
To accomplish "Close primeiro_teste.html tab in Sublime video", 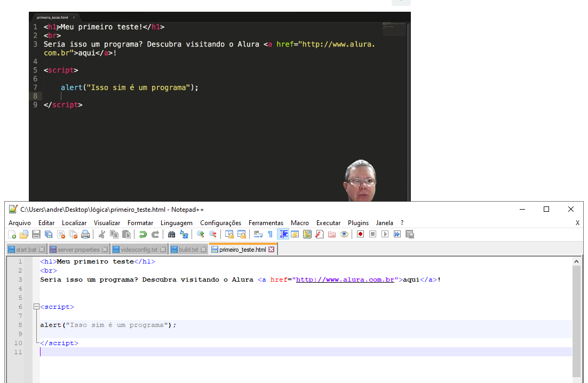I will 74,18.
